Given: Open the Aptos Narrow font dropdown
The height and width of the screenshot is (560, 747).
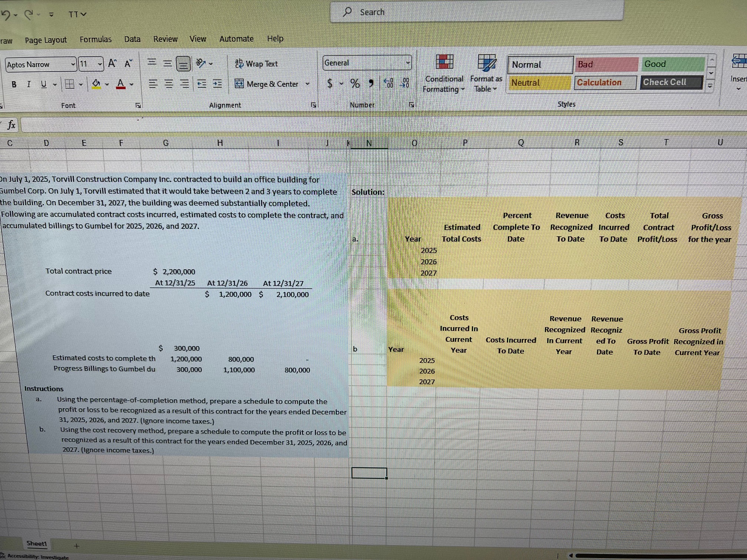Looking at the screenshot, I should [73, 64].
